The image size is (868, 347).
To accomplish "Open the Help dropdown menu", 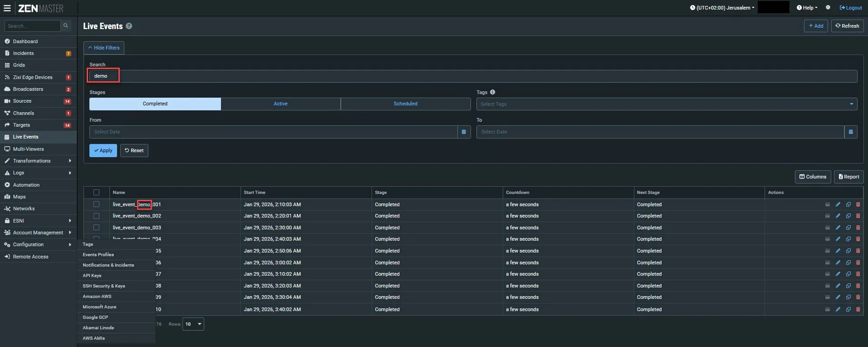I will point(807,8).
